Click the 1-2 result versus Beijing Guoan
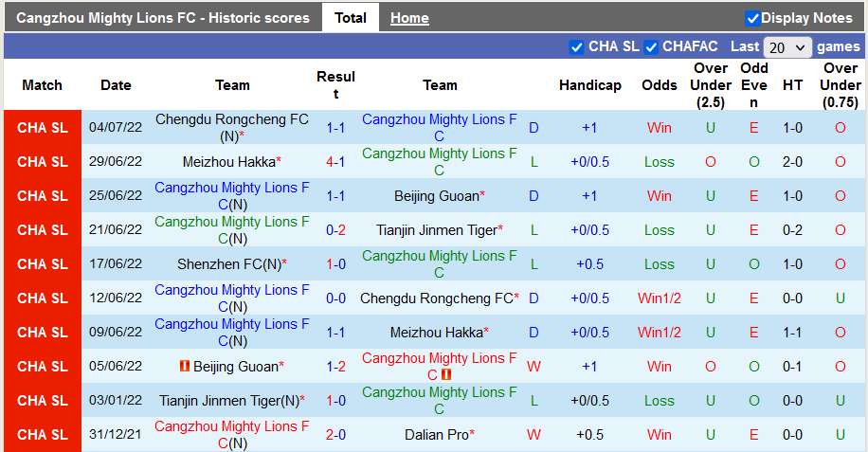 (x=335, y=367)
